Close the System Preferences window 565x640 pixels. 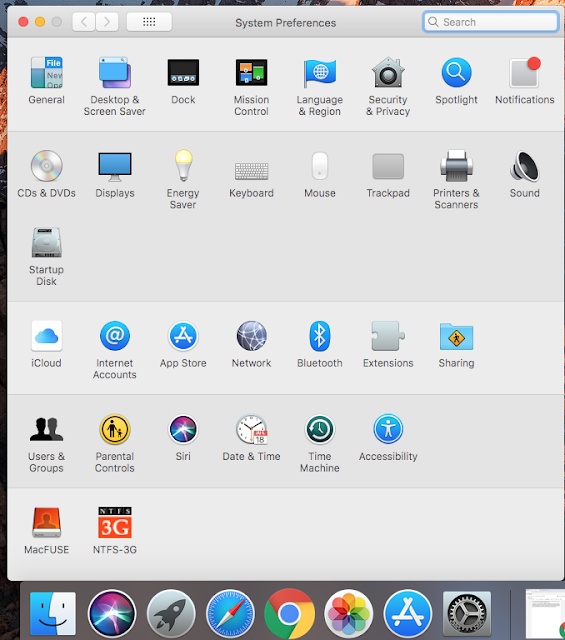point(23,22)
